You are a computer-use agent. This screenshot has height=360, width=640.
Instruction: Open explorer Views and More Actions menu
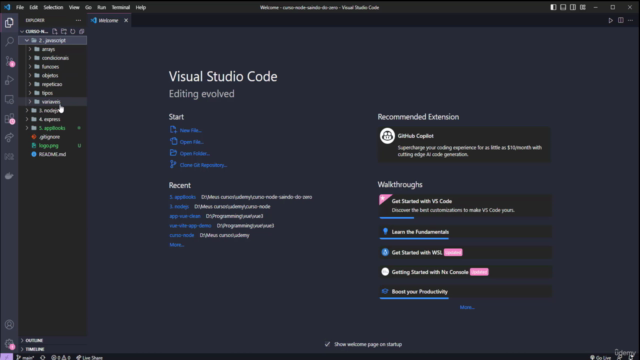78,20
